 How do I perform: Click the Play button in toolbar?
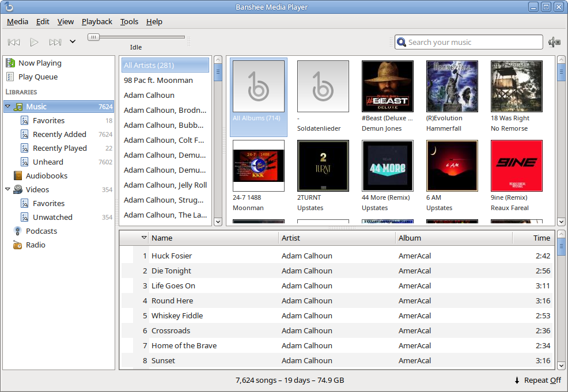click(34, 43)
